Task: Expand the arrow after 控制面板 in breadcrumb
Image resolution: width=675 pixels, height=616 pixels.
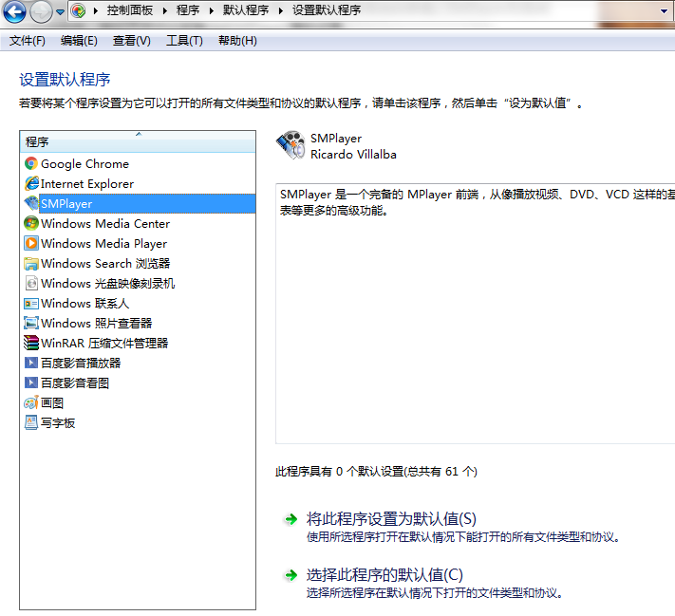Action: (164, 10)
